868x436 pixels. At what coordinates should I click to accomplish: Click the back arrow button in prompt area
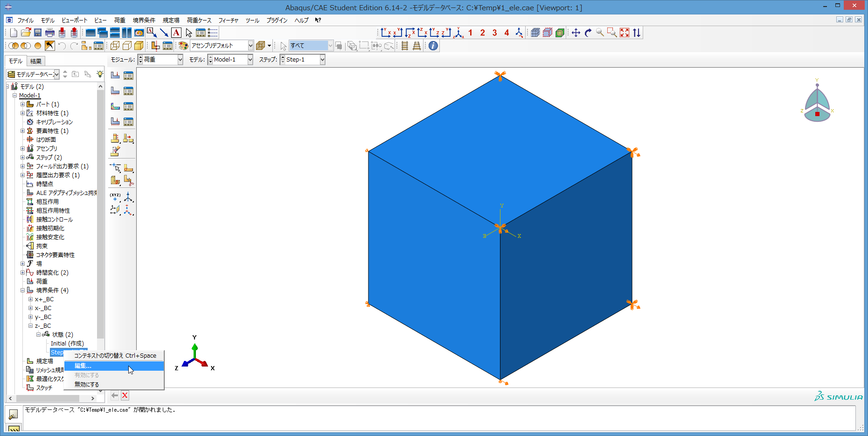pyautogui.click(x=115, y=396)
